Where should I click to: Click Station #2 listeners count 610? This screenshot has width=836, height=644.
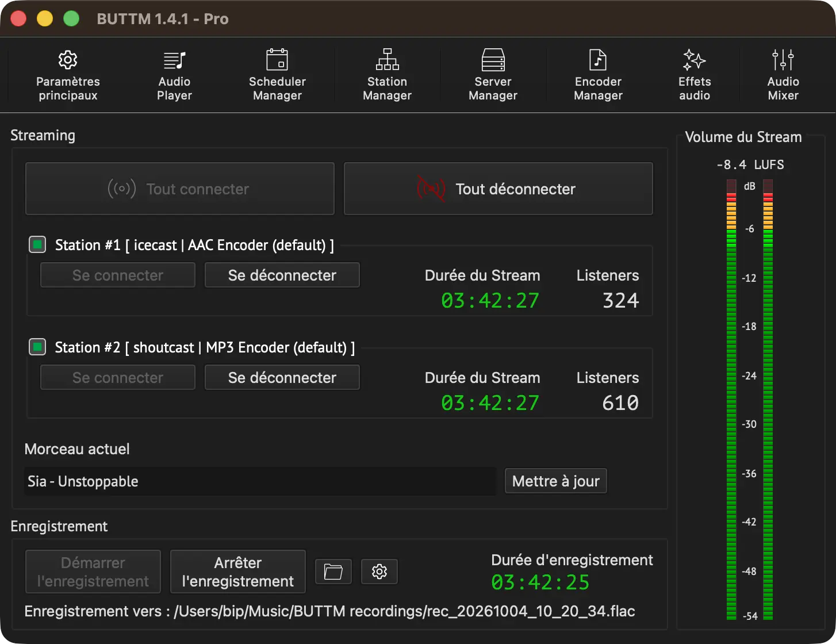click(621, 403)
